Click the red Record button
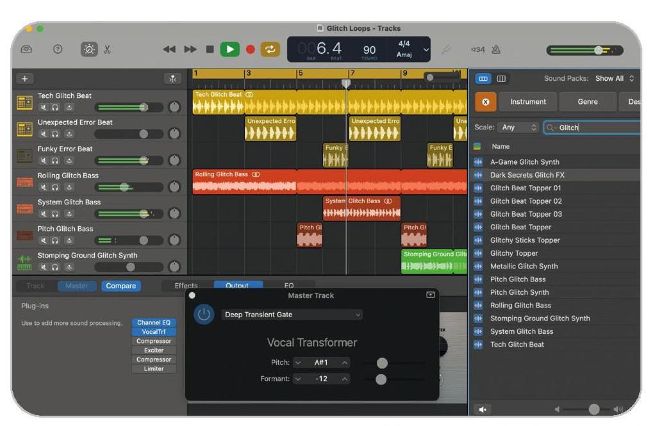The height and width of the screenshot is (426, 650). [x=250, y=49]
